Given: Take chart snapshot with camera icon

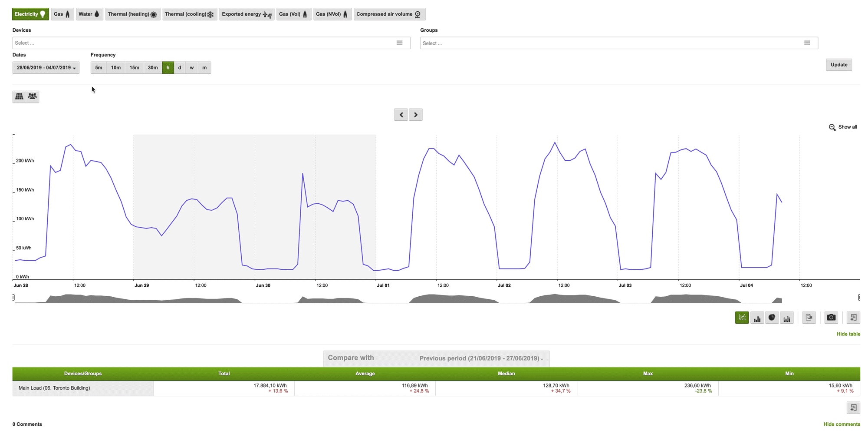Looking at the screenshot, I should [x=831, y=318].
